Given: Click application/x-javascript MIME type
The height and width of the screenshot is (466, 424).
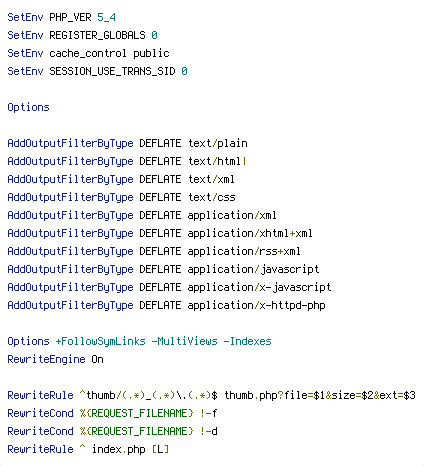Looking at the screenshot, I should coord(259,287).
